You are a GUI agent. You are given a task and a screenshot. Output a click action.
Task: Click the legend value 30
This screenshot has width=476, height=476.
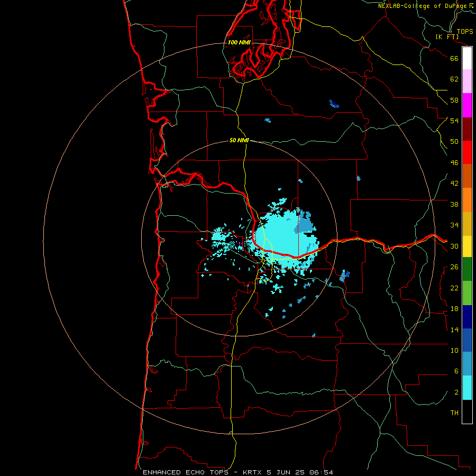point(454,246)
